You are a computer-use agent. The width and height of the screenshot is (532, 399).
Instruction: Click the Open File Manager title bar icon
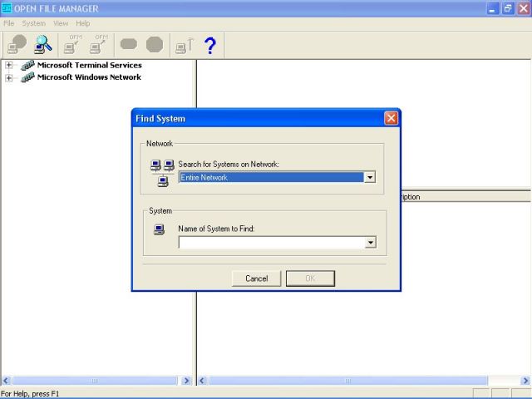pyautogui.click(x=6, y=7)
